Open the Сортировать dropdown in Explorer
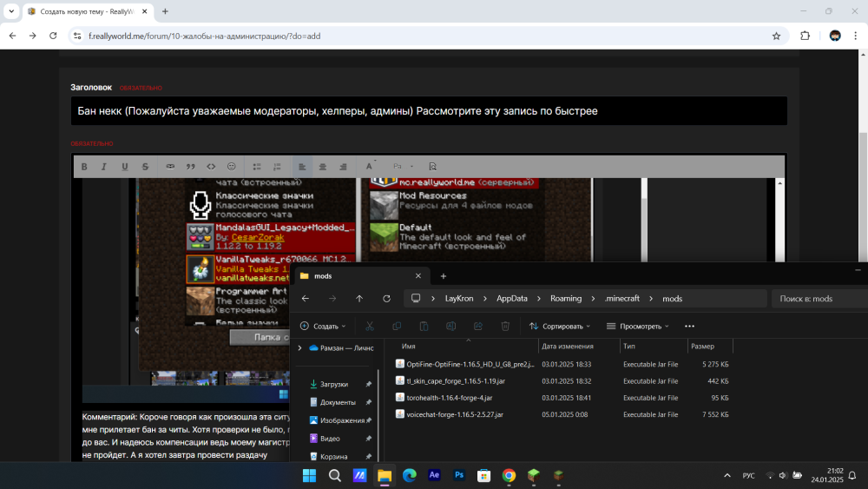This screenshot has width=868, height=489. click(560, 327)
